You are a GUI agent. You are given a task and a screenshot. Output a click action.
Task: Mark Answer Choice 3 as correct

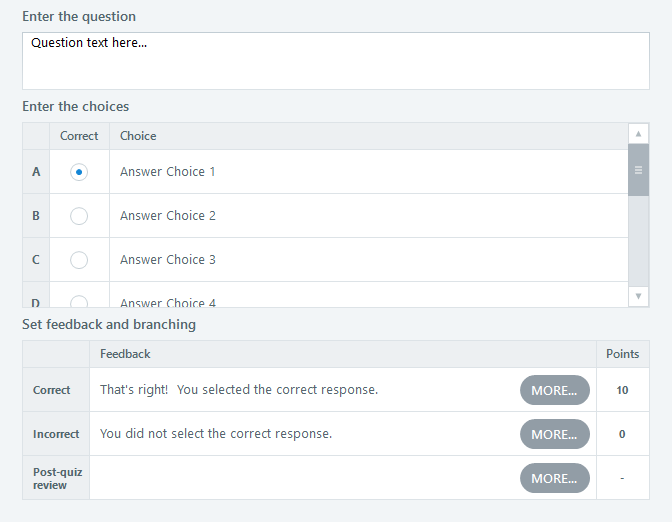pyautogui.click(x=79, y=260)
